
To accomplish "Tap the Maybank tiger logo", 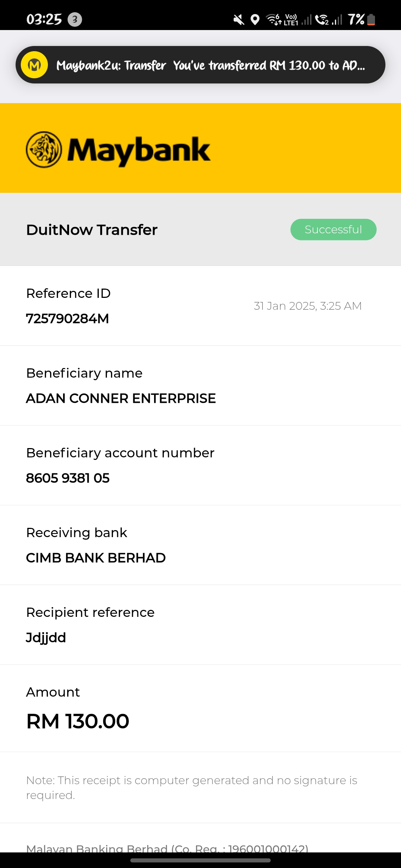I will click(44, 149).
